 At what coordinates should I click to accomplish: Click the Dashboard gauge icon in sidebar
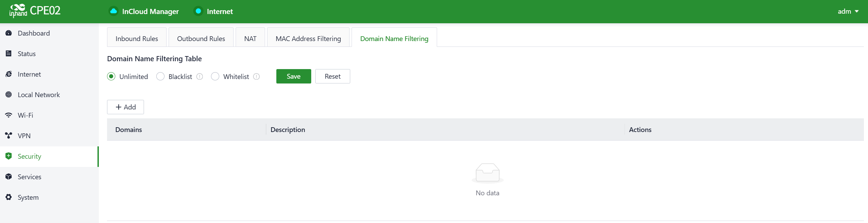(9, 33)
